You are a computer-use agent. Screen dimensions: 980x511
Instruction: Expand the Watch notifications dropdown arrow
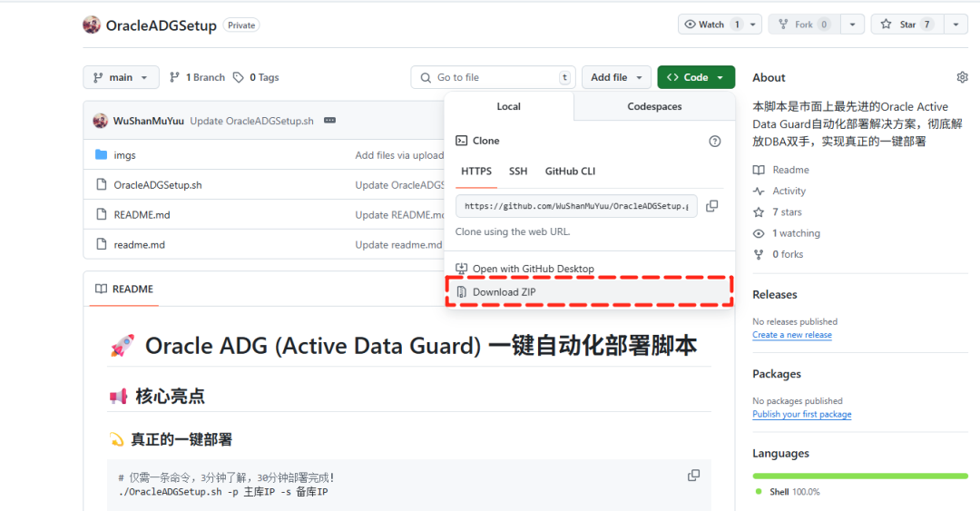753,25
